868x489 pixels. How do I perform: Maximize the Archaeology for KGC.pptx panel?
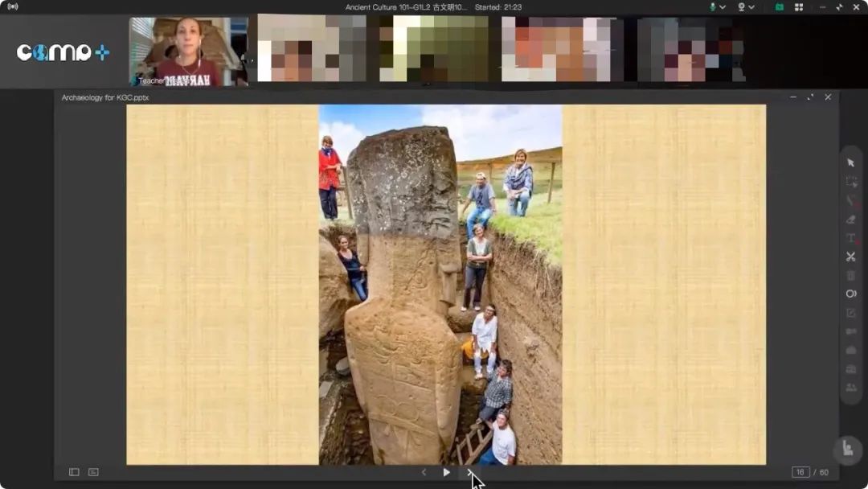[810, 97]
